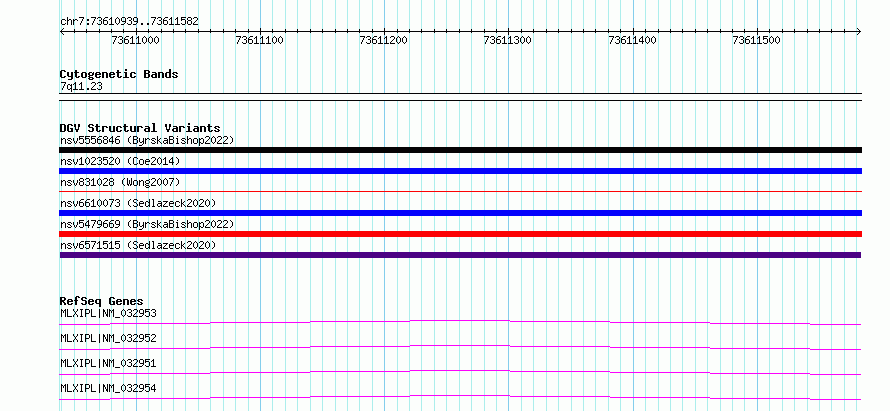890x411 pixels.
Task: Click ruler position 73611200
Action: [384, 40]
